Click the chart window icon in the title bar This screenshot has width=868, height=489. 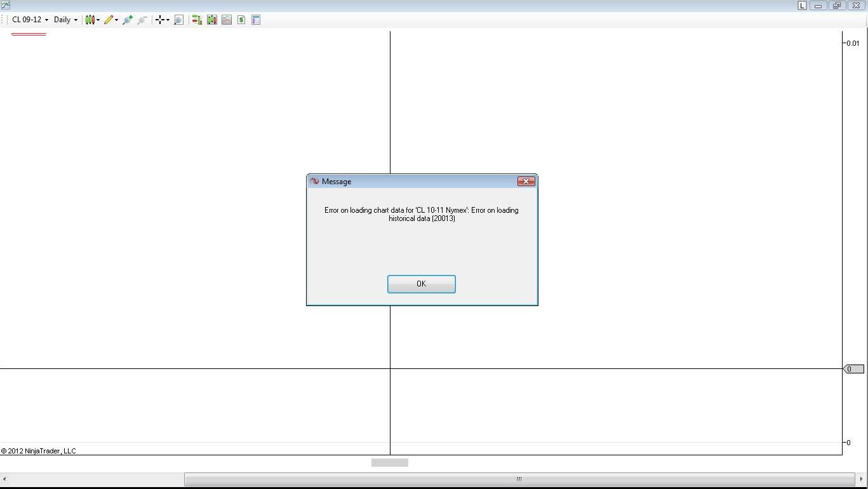pyautogui.click(x=6, y=5)
